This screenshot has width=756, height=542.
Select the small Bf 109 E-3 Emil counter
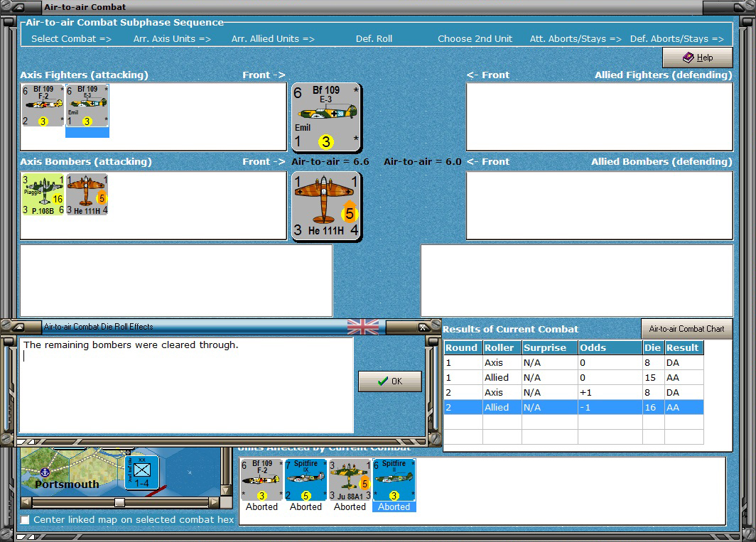(x=87, y=106)
